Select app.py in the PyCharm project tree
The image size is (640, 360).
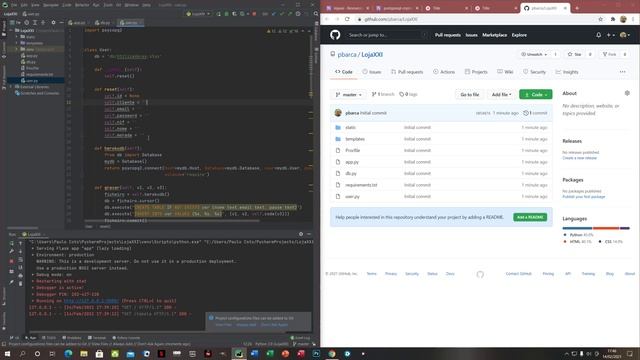click(x=32, y=56)
